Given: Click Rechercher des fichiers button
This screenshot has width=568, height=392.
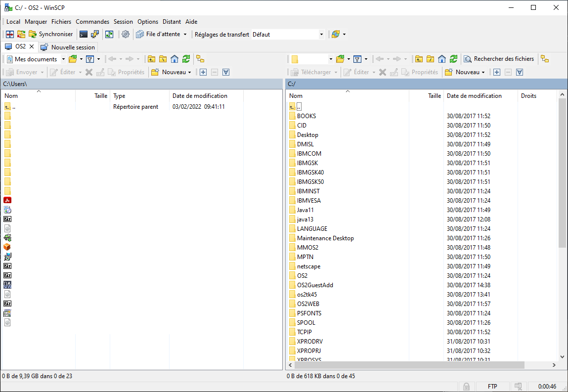Looking at the screenshot, I should point(499,59).
